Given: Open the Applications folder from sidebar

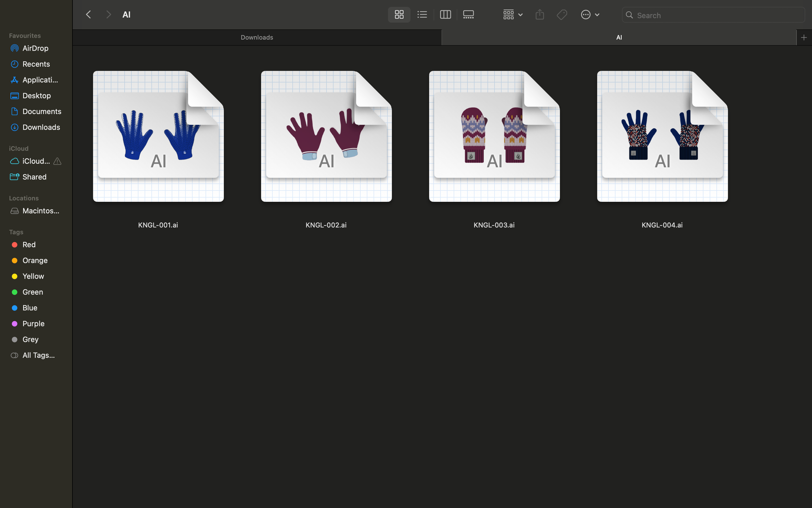Looking at the screenshot, I should point(37,80).
